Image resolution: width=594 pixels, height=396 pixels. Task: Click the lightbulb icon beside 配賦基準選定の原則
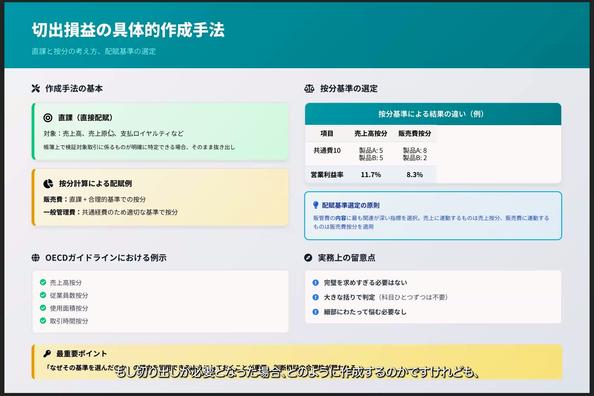(315, 205)
